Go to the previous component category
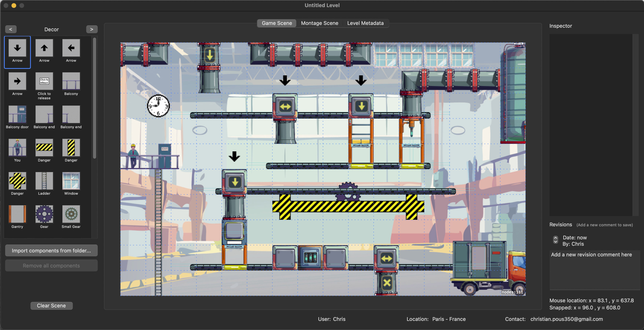Viewport: 644px width, 330px height. 11,29
